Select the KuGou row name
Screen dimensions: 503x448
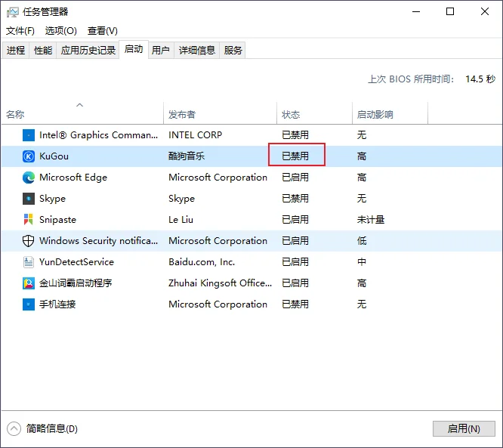[x=54, y=156]
